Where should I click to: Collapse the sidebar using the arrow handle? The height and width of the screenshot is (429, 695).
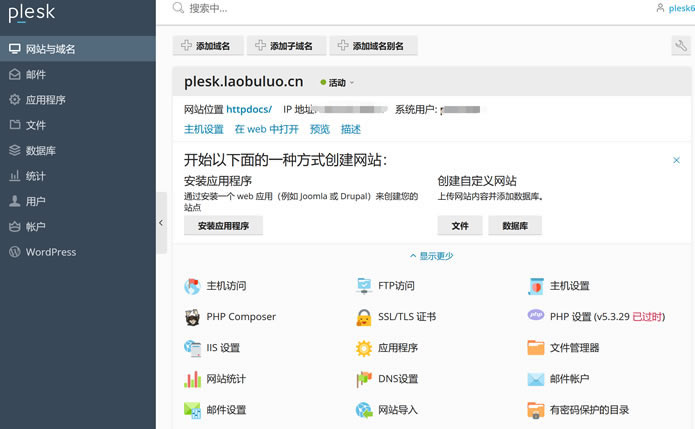coord(161,222)
